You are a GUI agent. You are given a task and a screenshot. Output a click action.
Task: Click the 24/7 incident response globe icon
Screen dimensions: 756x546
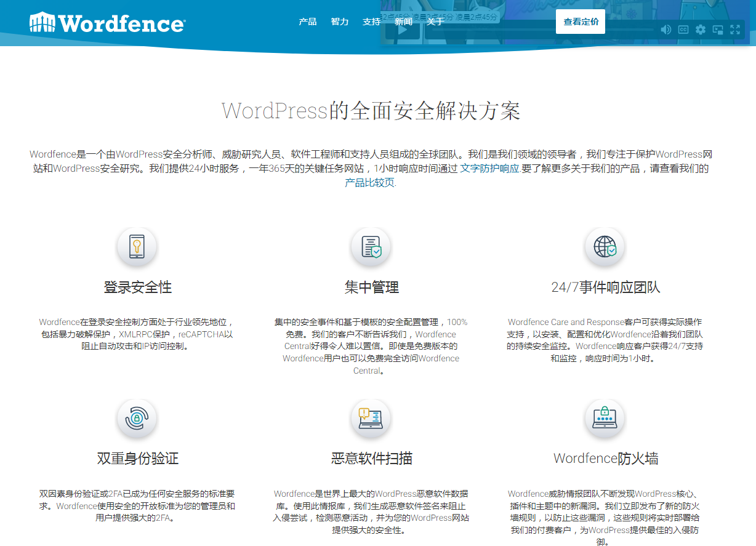tap(605, 247)
